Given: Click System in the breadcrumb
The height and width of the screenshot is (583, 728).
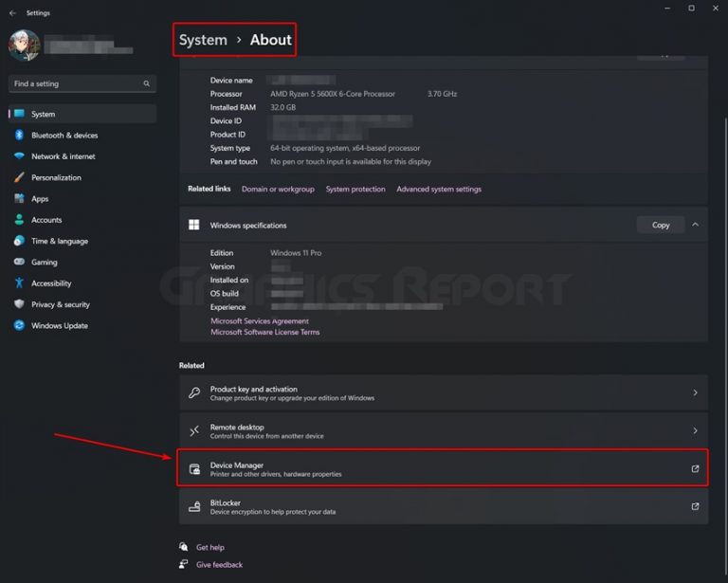Looking at the screenshot, I should tap(203, 40).
